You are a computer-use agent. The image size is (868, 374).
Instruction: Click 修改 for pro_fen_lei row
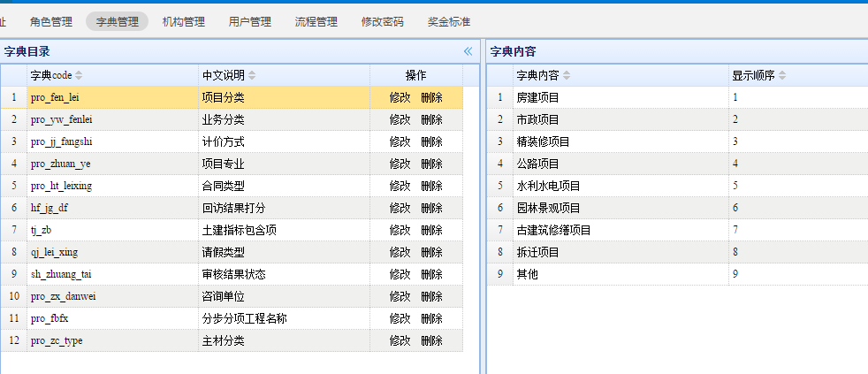400,97
